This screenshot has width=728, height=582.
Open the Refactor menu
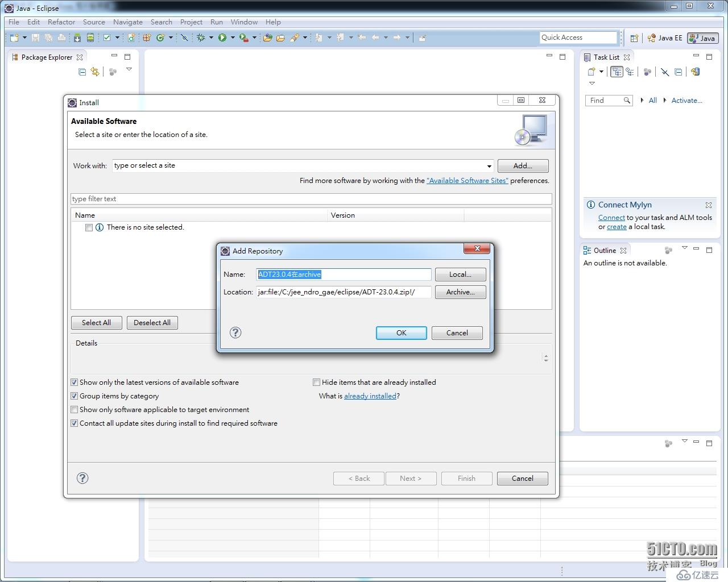[x=61, y=22]
